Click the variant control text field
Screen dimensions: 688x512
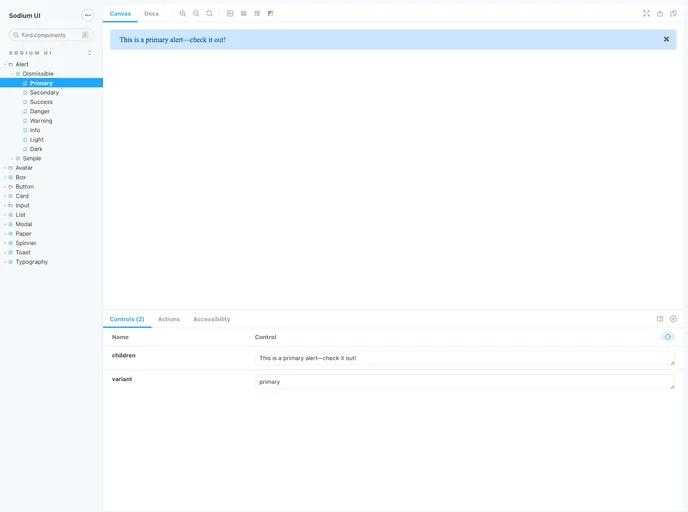465,382
